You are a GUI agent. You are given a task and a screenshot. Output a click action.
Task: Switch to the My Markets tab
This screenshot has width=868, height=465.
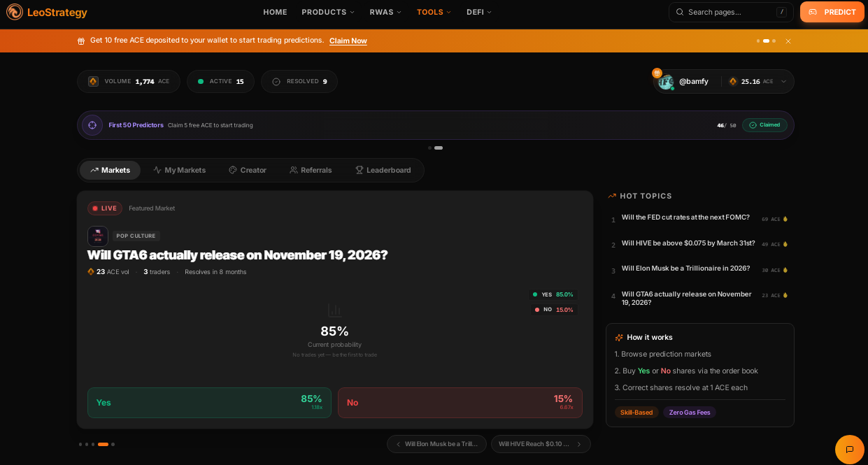(x=180, y=170)
